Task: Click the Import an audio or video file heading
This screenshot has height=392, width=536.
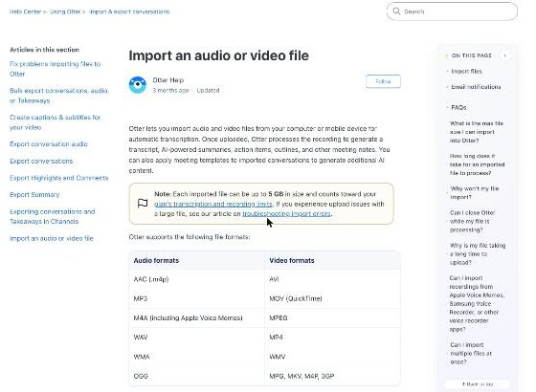Action: click(x=219, y=55)
